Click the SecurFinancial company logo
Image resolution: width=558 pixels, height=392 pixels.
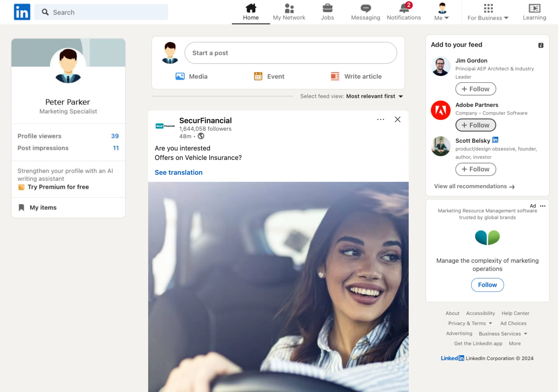pos(165,126)
